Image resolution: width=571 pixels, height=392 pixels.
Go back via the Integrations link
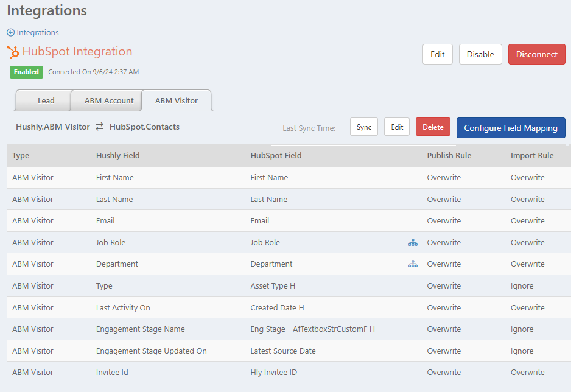[38, 32]
